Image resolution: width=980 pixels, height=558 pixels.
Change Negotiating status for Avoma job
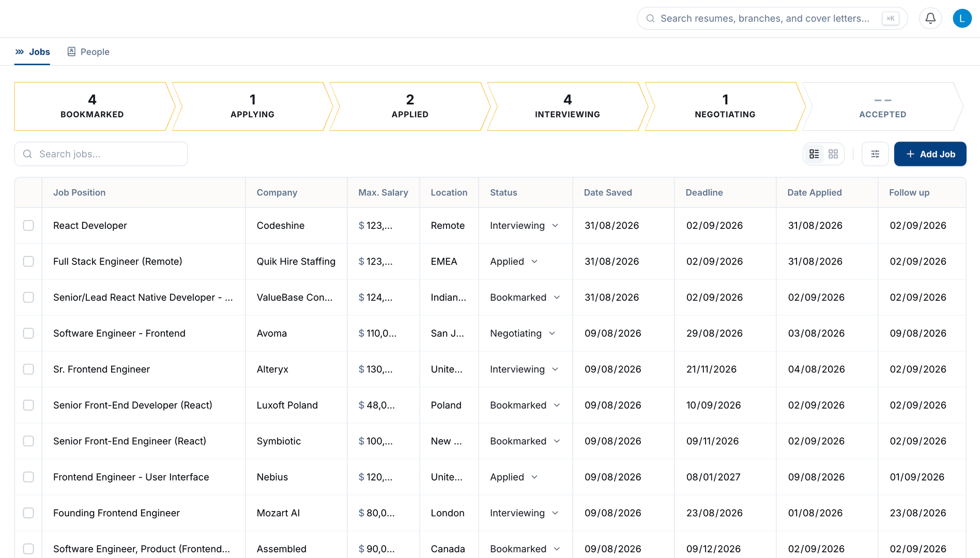523,333
